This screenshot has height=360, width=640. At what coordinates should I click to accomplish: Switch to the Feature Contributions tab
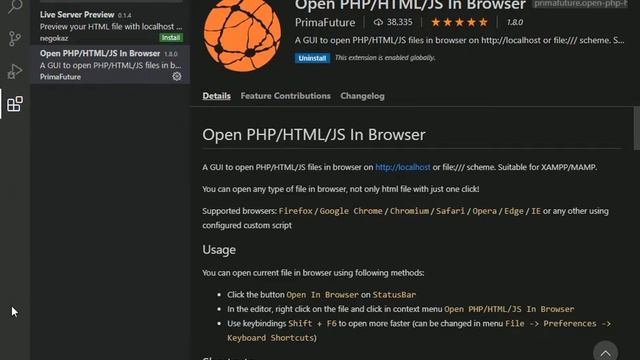coord(285,96)
